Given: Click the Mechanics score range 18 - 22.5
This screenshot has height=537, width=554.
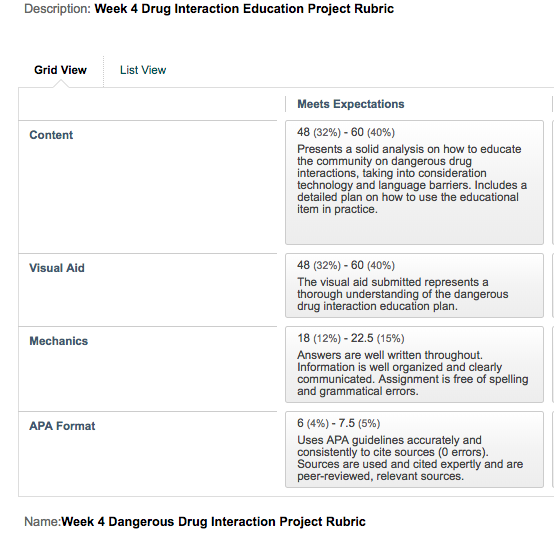Looking at the screenshot, I should [x=350, y=338].
